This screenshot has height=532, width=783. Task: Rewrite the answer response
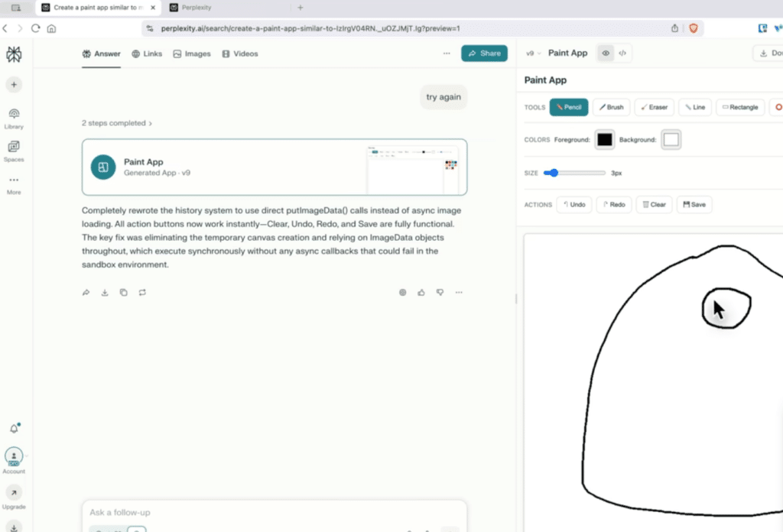click(142, 292)
